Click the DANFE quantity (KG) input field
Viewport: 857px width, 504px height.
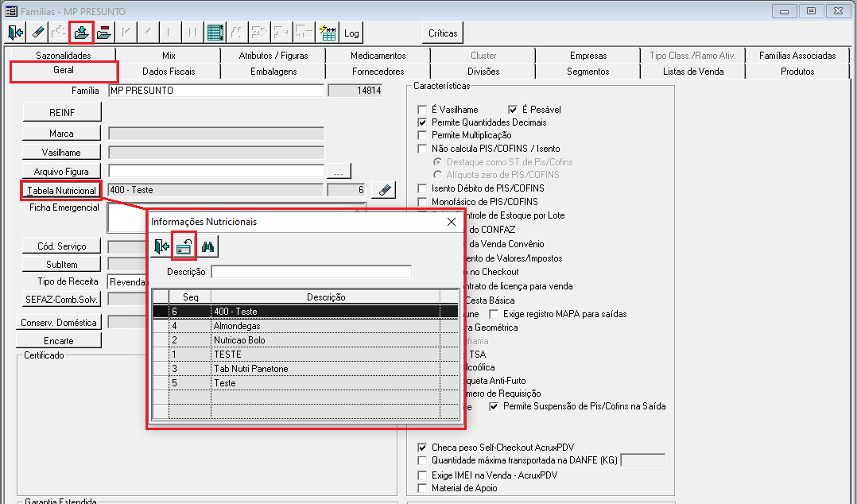click(643, 460)
